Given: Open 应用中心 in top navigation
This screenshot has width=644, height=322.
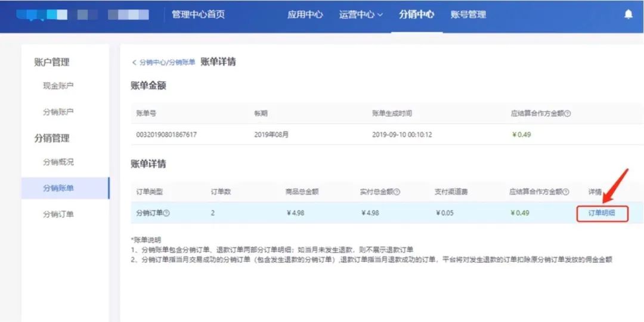Looking at the screenshot, I should tap(305, 14).
